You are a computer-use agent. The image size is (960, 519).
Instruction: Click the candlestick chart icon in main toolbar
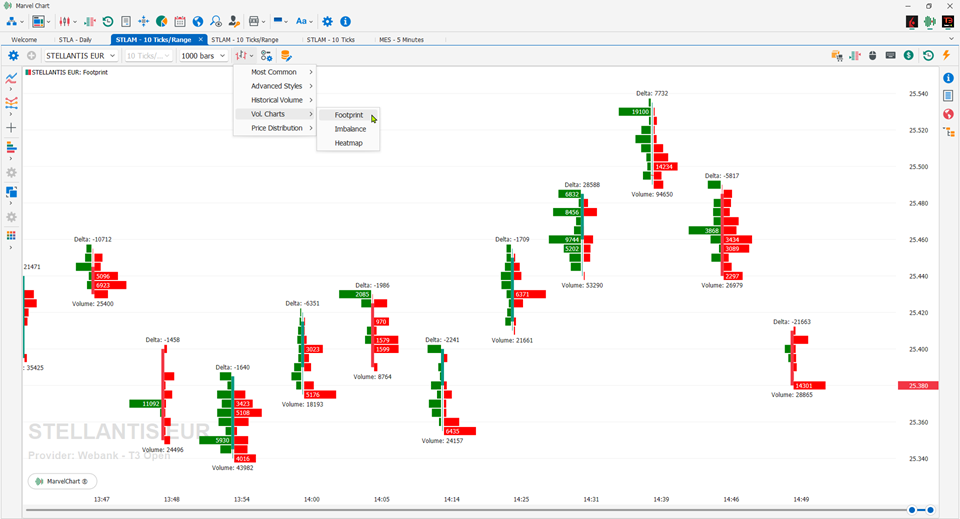tap(65, 21)
